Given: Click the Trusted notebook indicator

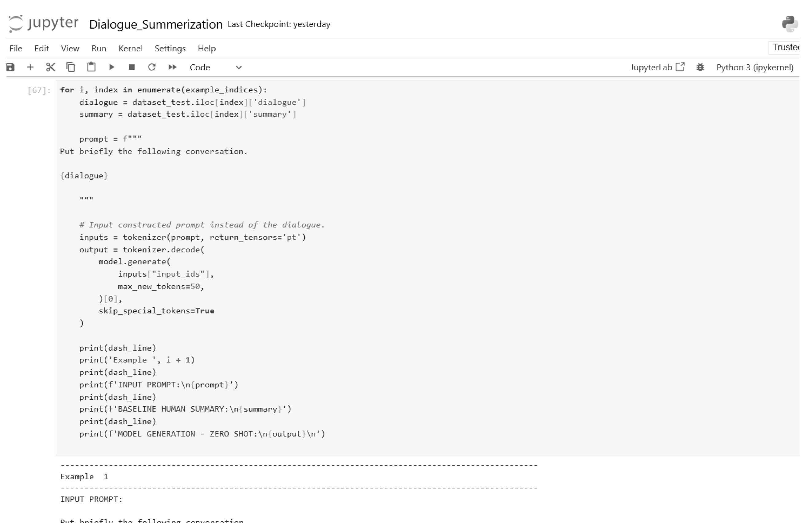Looking at the screenshot, I should [x=785, y=47].
